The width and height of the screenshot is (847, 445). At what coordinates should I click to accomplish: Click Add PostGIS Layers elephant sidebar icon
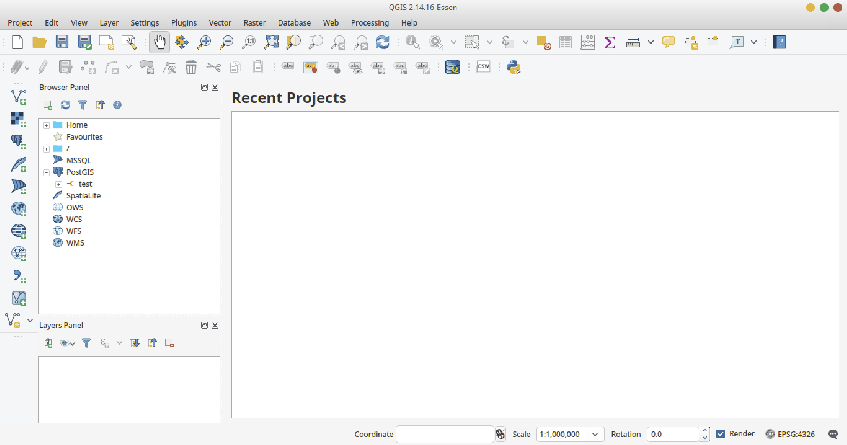pyautogui.click(x=18, y=141)
